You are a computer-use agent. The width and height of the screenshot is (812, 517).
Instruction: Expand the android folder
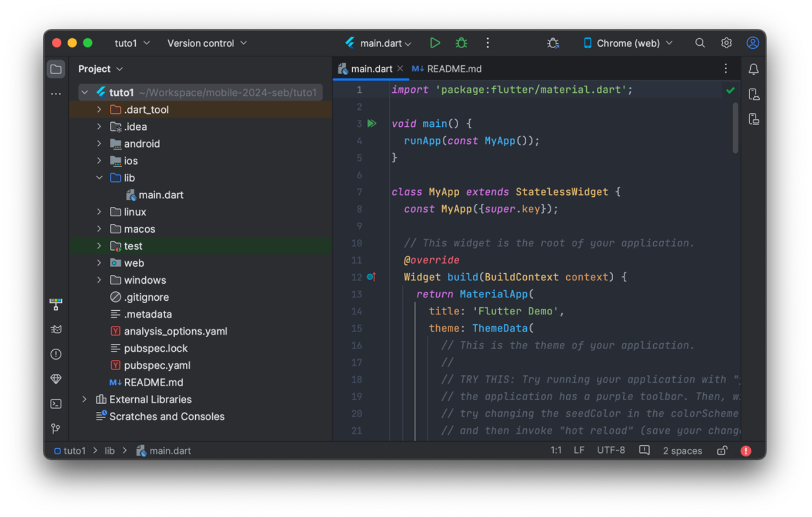[99, 144]
